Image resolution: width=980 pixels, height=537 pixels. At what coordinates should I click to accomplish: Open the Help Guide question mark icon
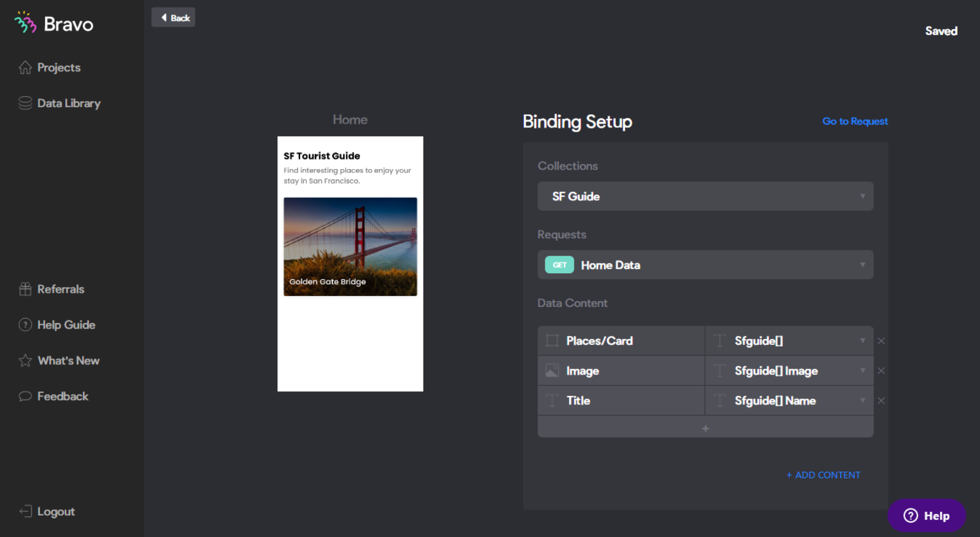point(25,324)
